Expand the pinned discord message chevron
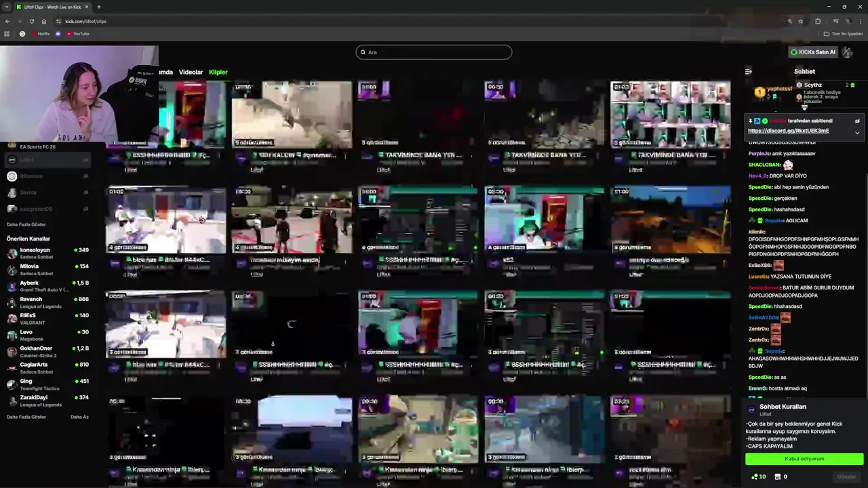Image resolution: width=868 pixels, height=488 pixels. pos(857,133)
